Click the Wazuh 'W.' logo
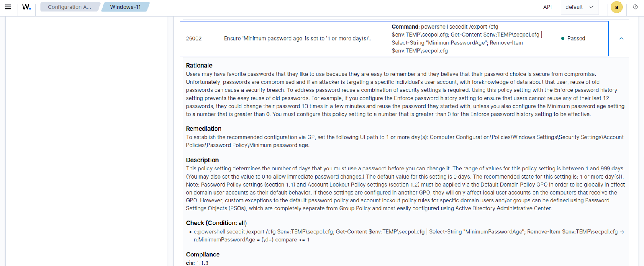 tap(26, 7)
